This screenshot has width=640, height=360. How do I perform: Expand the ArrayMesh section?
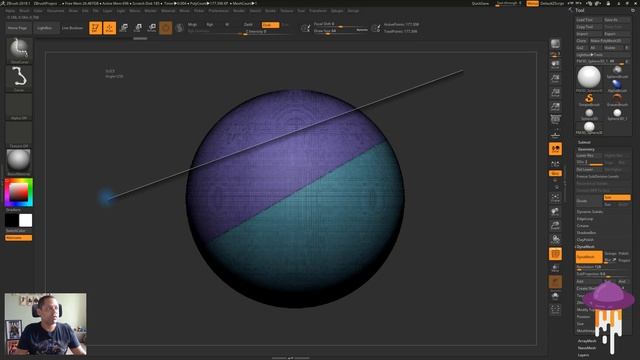[x=587, y=341]
